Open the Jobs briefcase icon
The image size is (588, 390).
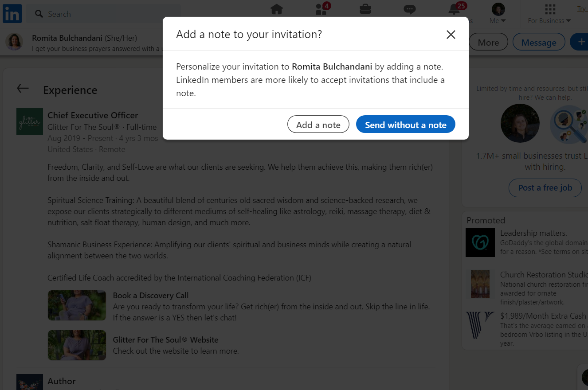pyautogui.click(x=365, y=9)
